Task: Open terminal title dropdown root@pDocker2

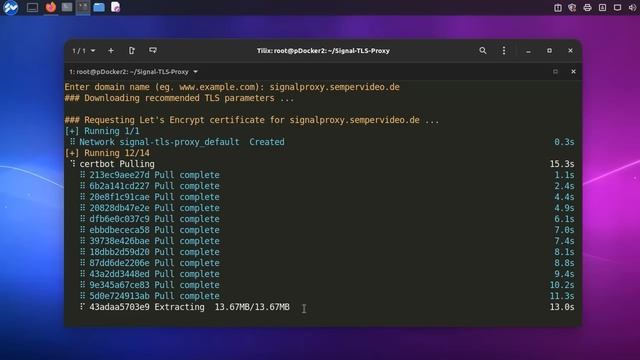Action: click(133, 72)
